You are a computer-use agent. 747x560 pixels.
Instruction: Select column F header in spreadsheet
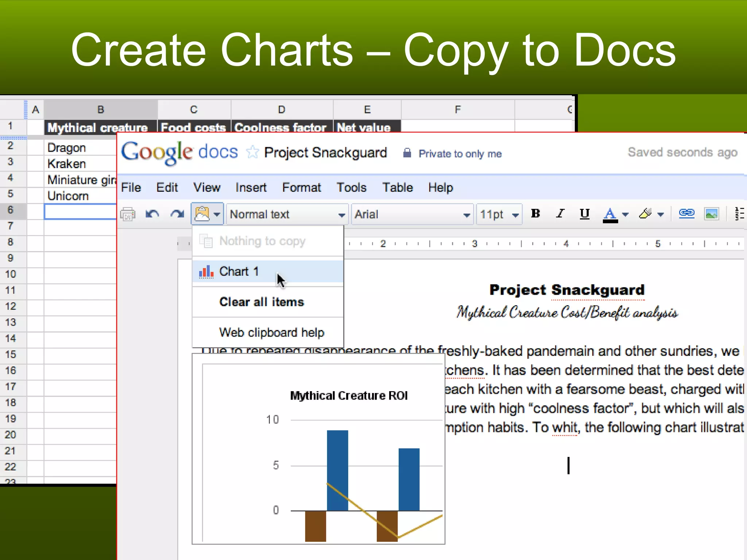point(458,109)
